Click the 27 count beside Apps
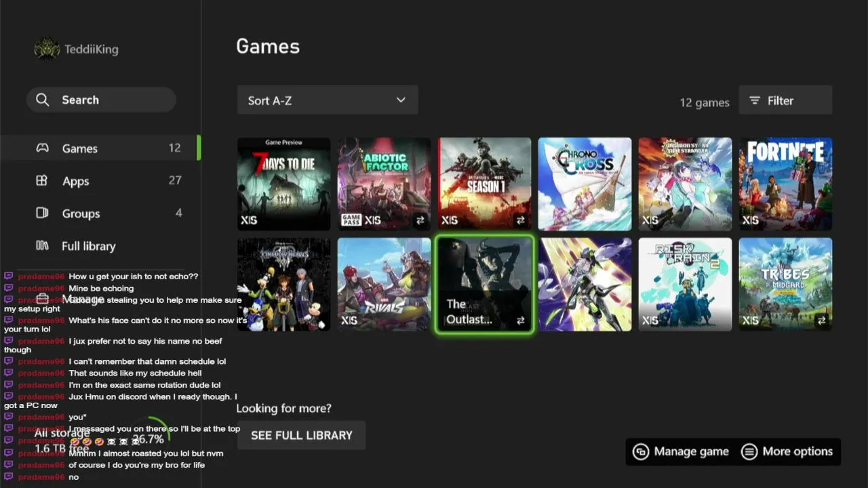 pyautogui.click(x=175, y=180)
